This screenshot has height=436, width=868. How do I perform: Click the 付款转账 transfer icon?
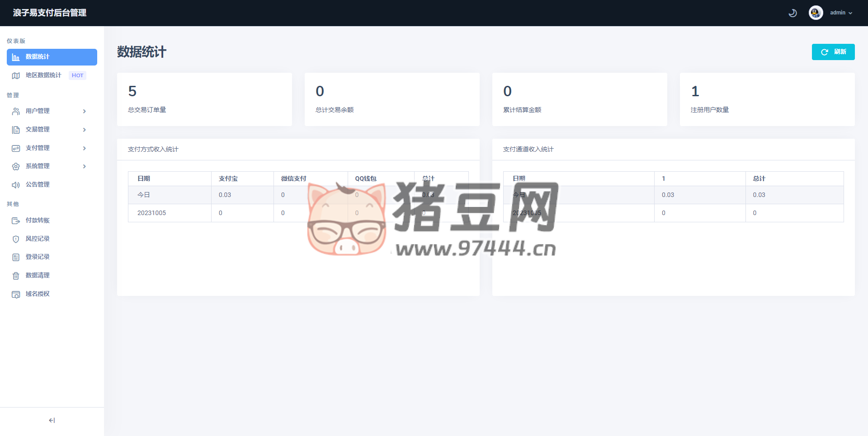[16, 220]
